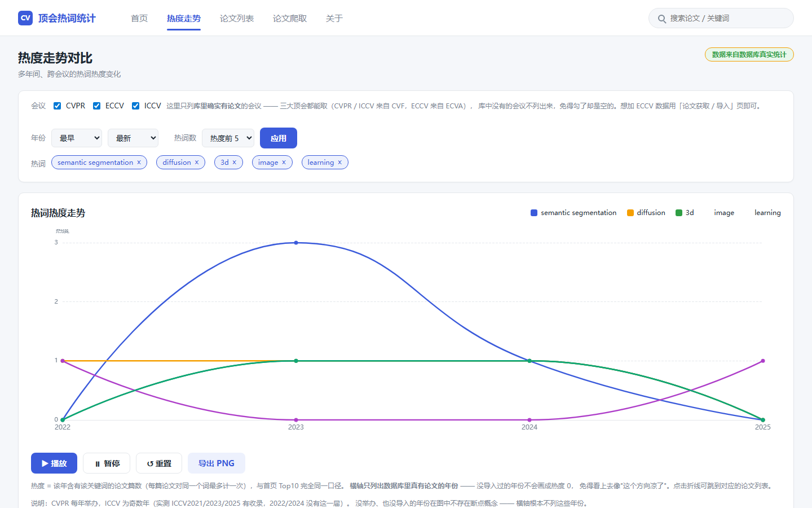
Task: Click the purple data point at 2025
Action: [x=763, y=361]
